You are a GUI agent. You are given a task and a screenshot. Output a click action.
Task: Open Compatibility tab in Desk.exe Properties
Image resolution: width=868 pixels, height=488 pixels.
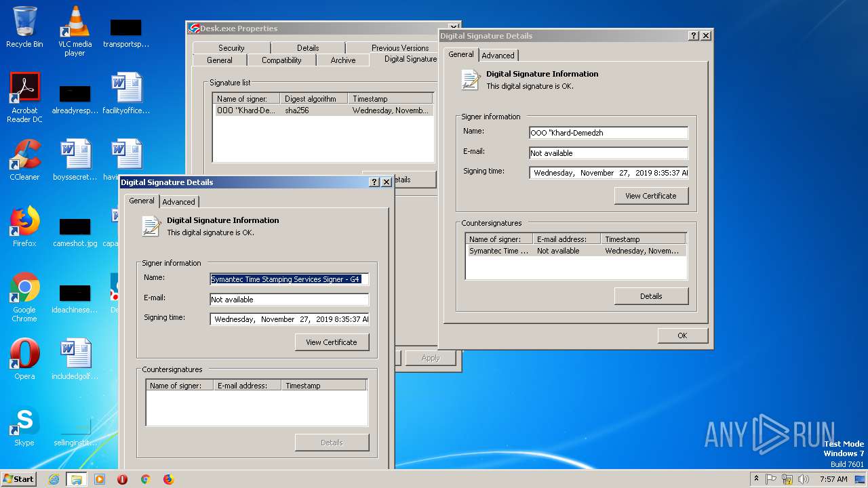281,60
